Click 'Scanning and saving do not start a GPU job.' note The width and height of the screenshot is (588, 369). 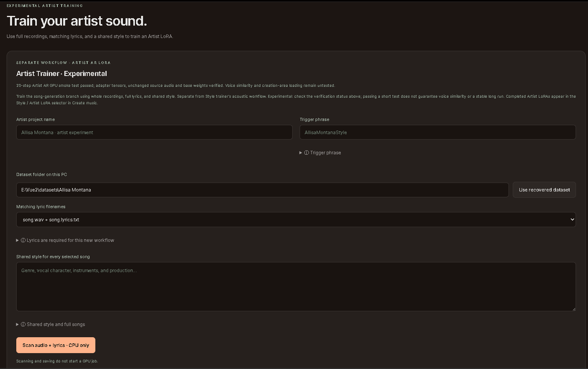tap(57, 361)
